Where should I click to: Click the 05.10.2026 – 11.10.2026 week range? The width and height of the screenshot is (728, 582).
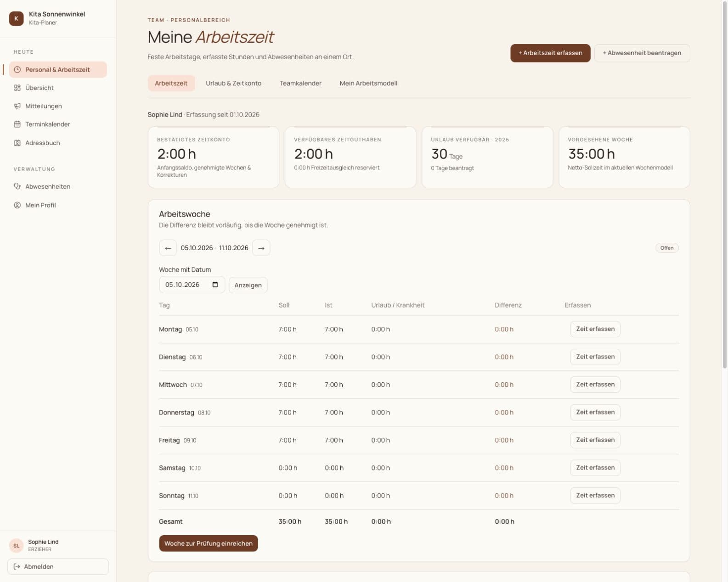pyautogui.click(x=214, y=248)
